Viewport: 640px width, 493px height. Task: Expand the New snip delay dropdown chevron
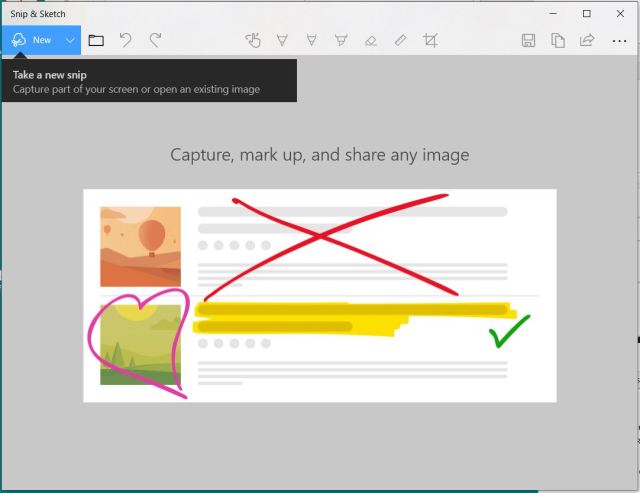tap(70, 40)
